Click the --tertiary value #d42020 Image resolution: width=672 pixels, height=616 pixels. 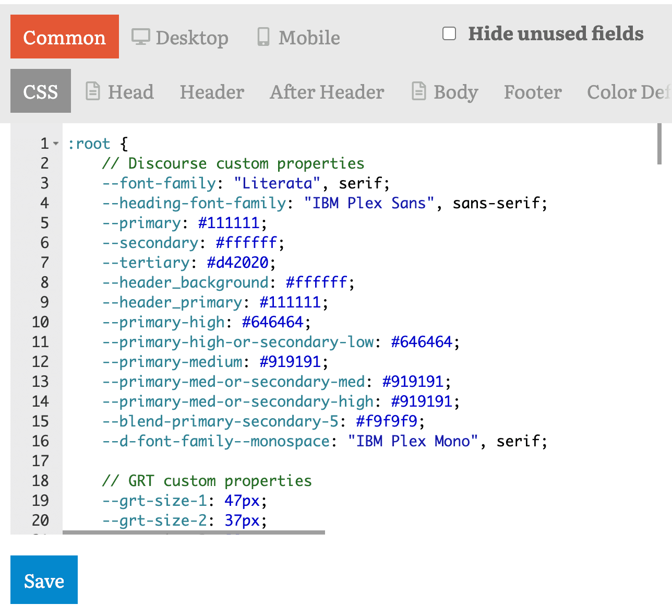click(238, 263)
